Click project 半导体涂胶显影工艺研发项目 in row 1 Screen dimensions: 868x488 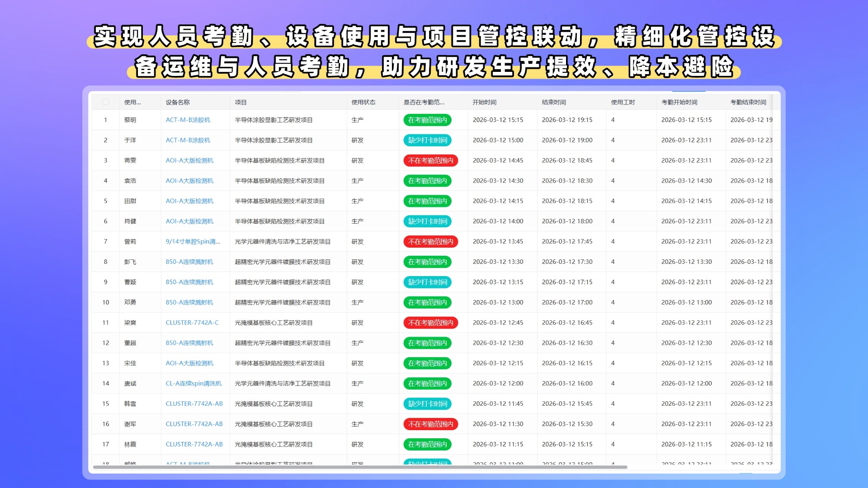[x=274, y=120]
